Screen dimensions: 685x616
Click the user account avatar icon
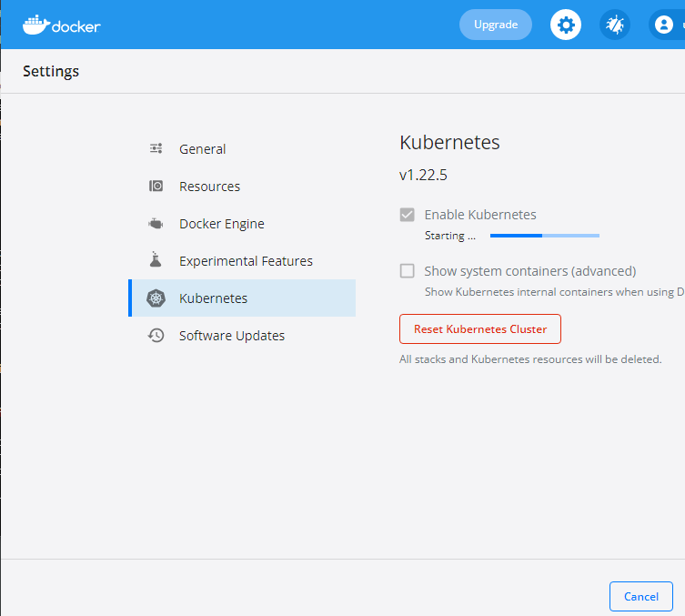[x=663, y=25]
